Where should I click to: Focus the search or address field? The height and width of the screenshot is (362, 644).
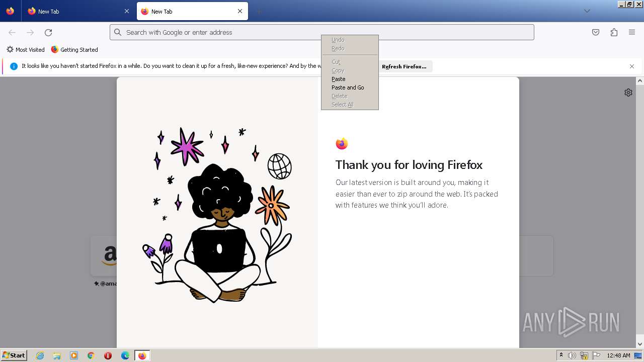[322, 32]
